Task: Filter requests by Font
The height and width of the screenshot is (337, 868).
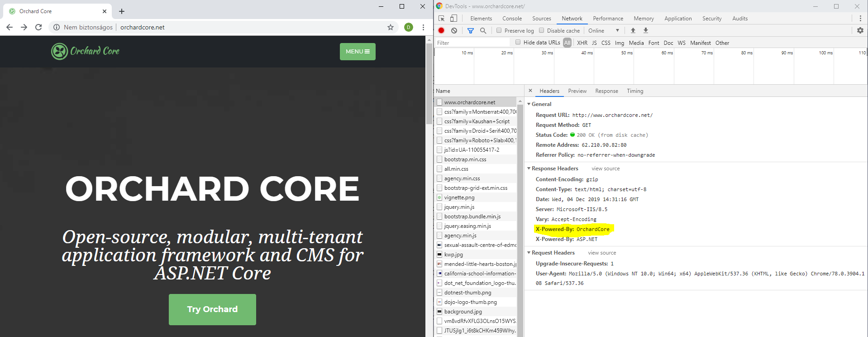Action: (653, 43)
